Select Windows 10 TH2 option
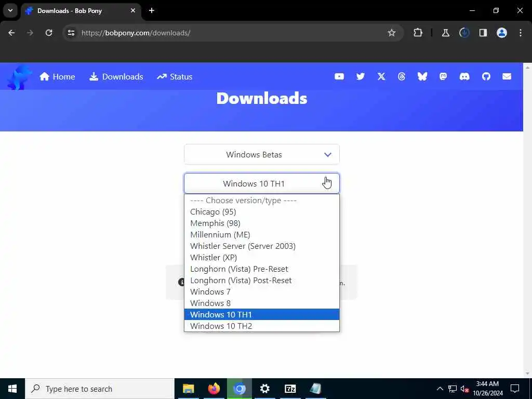The width and height of the screenshot is (532, 399). click(262, 326)
